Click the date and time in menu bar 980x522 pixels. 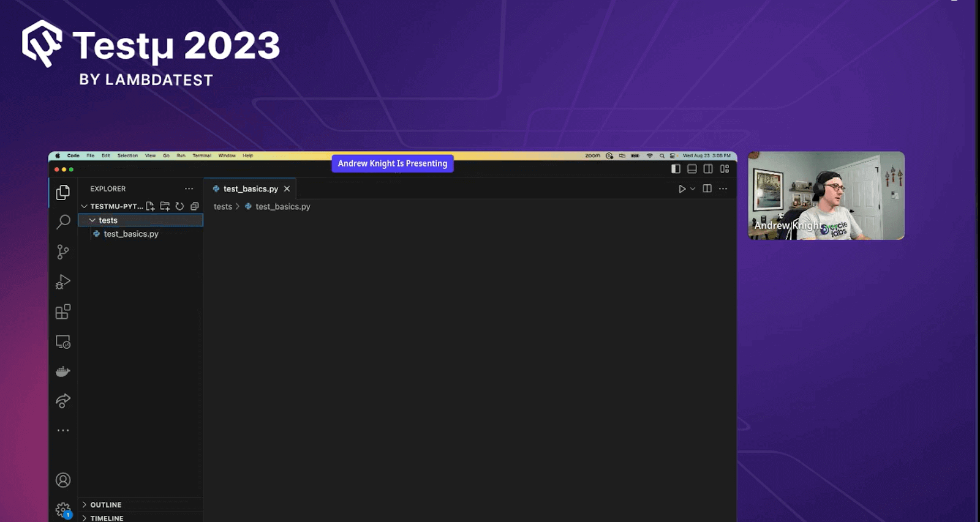pyautogui.click(x=707, y=155)
